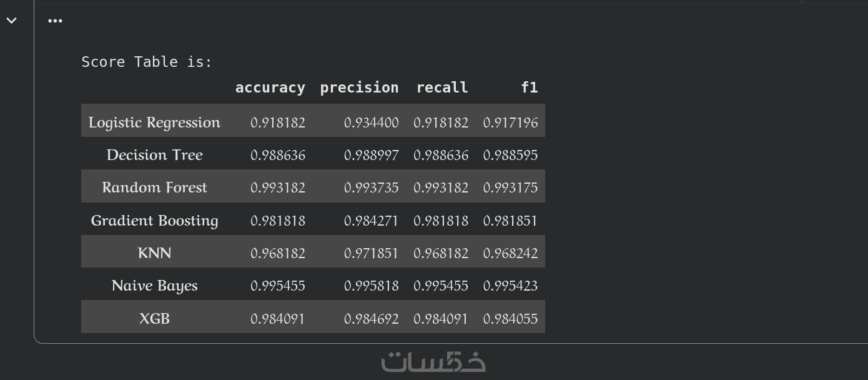Click Random Forest f1 value 0.993175
This screenshot has height=380, width=868.
tap(510, 187)
